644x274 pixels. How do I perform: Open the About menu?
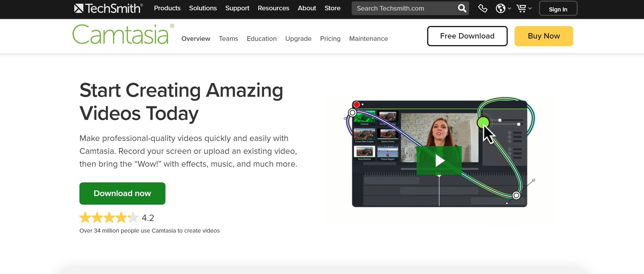click(x=307, y=8)
